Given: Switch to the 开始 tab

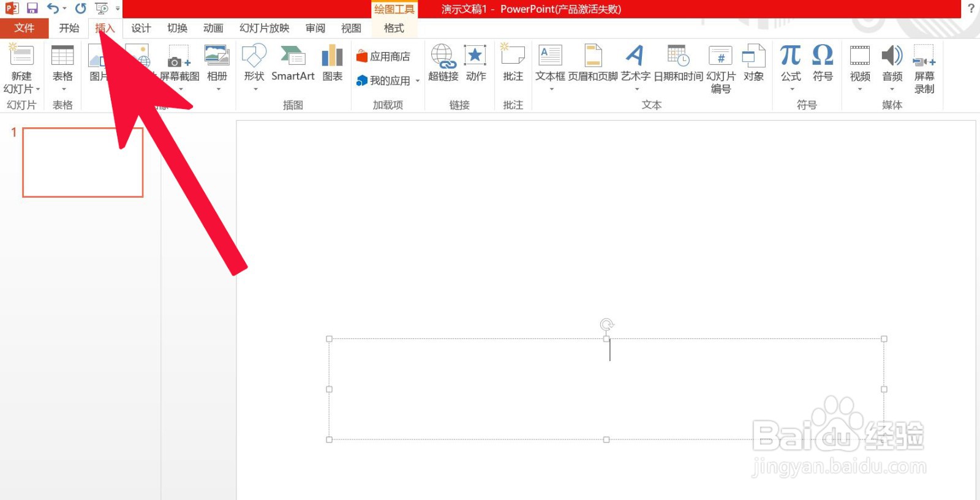Looking at the screenshot, I should 69,28.
